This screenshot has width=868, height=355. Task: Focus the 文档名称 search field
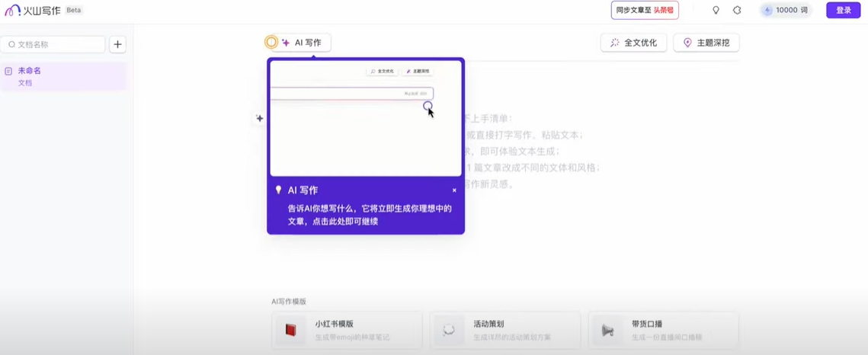point(53,44)
